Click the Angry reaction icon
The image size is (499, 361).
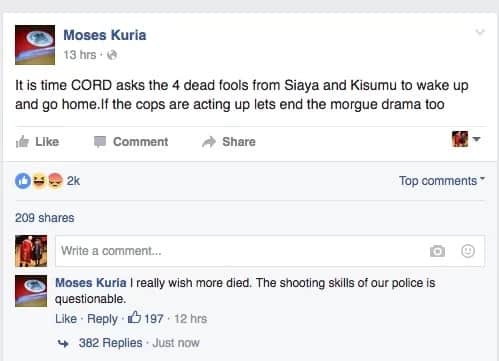click(x=55, y=181)
